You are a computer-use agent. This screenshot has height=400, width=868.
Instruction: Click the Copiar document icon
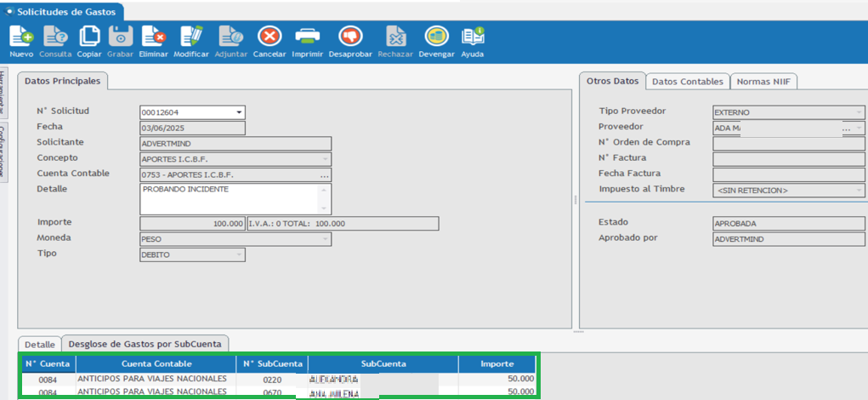click(x=89, y=37)
